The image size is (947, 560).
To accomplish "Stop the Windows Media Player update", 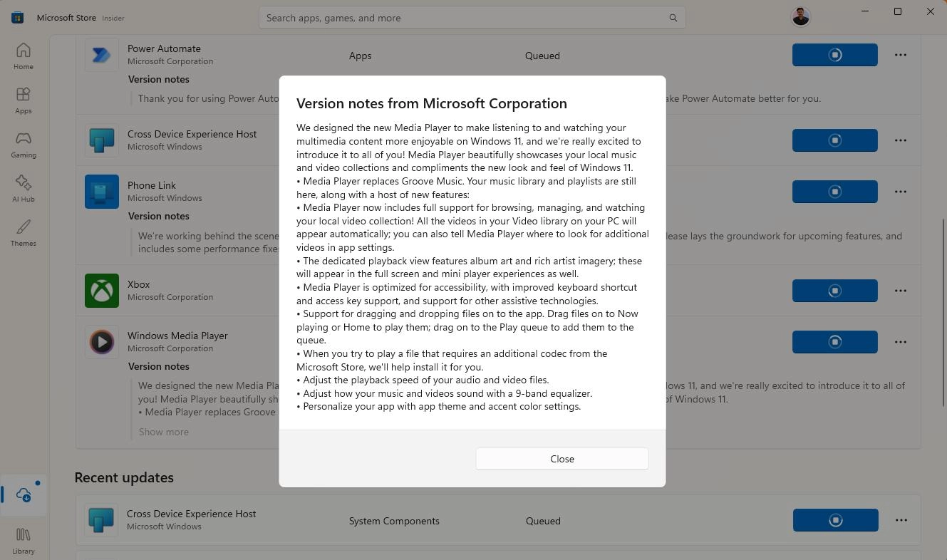I will (834, 342).
